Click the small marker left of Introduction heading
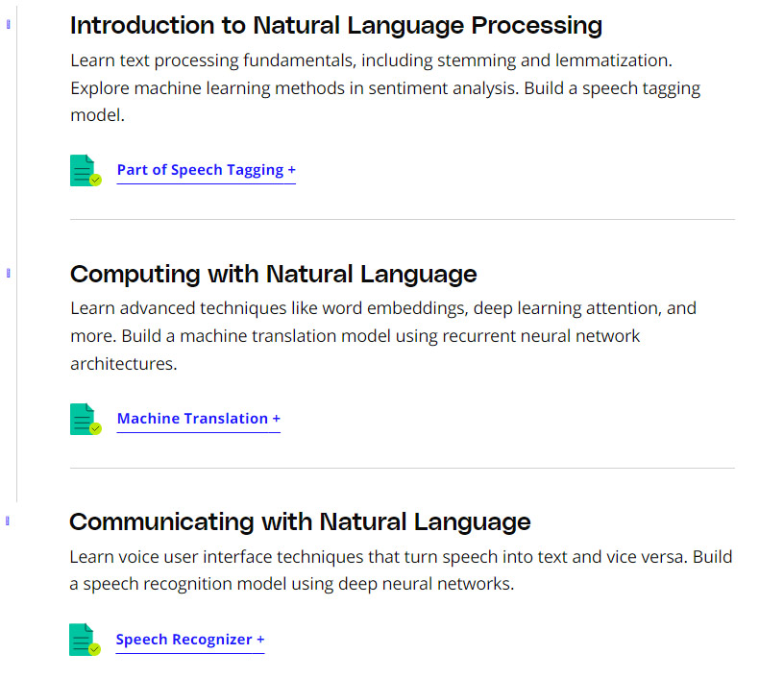The image size is (784, 678). tap(8, 24)
